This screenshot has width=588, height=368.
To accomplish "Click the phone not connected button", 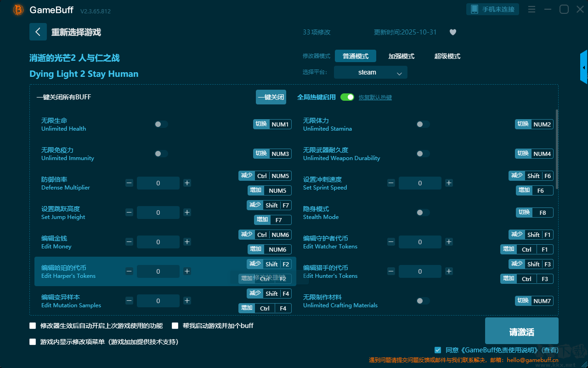I will click(493, 9).
